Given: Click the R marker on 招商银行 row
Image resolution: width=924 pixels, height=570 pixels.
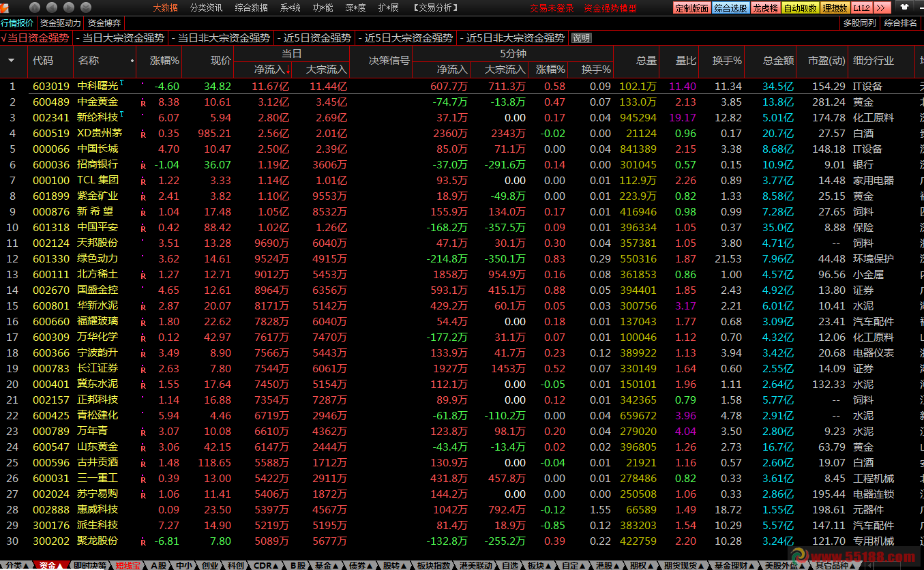Looking at the screenshot, I should 143,166.
